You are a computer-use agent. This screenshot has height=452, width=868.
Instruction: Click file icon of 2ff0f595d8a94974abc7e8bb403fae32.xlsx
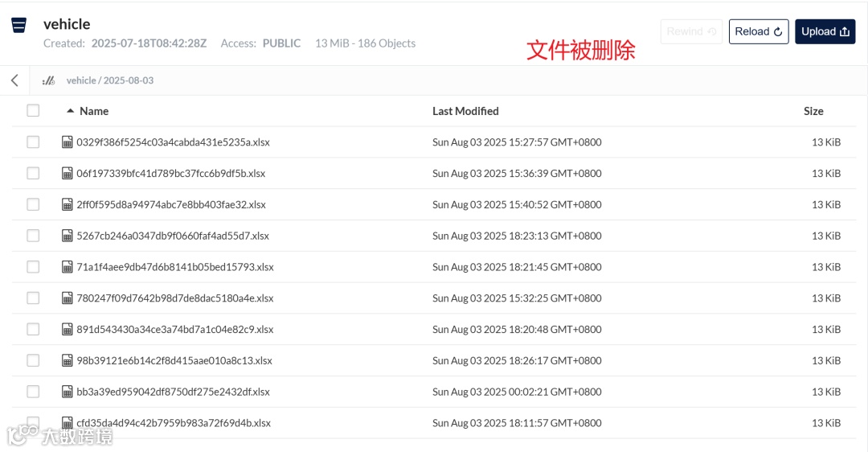tap(67, 204)
